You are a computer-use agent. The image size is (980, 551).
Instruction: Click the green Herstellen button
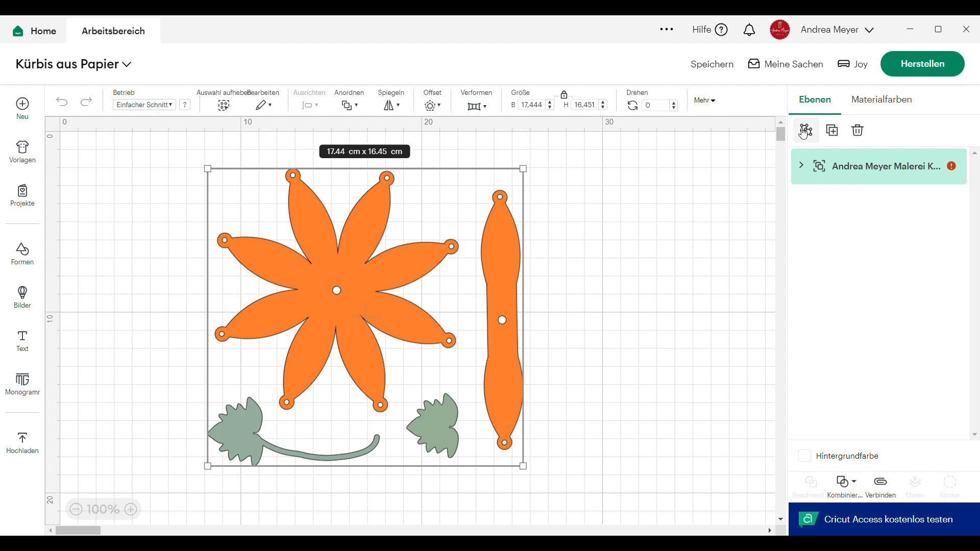(922, 64)
